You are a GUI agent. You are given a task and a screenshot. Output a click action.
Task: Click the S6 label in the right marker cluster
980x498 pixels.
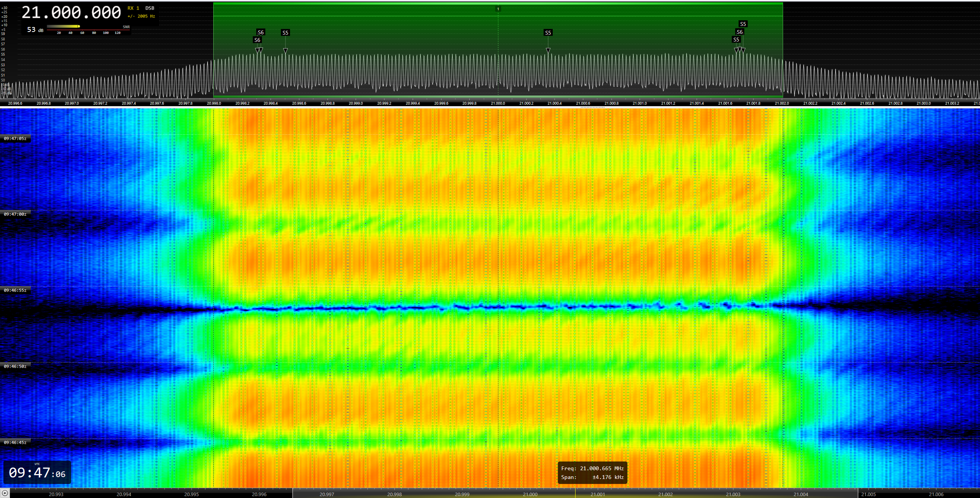click(x=739, y=32)
